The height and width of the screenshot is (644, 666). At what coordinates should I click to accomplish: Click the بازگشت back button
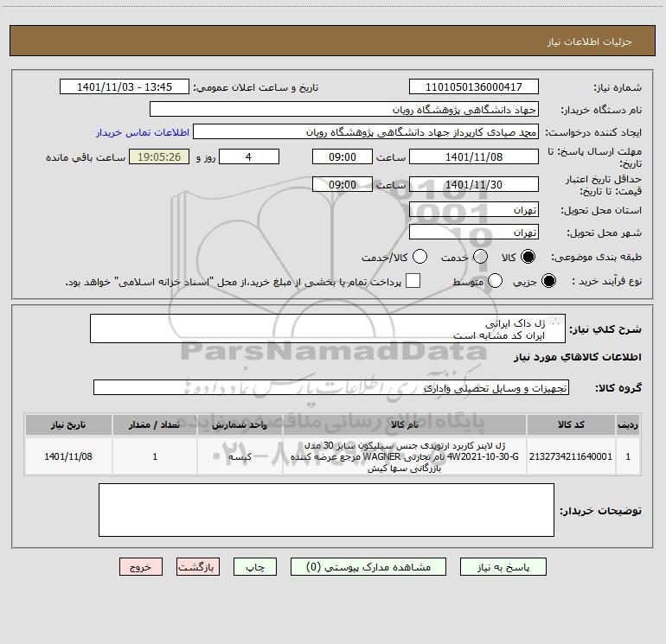coord(198,567)
